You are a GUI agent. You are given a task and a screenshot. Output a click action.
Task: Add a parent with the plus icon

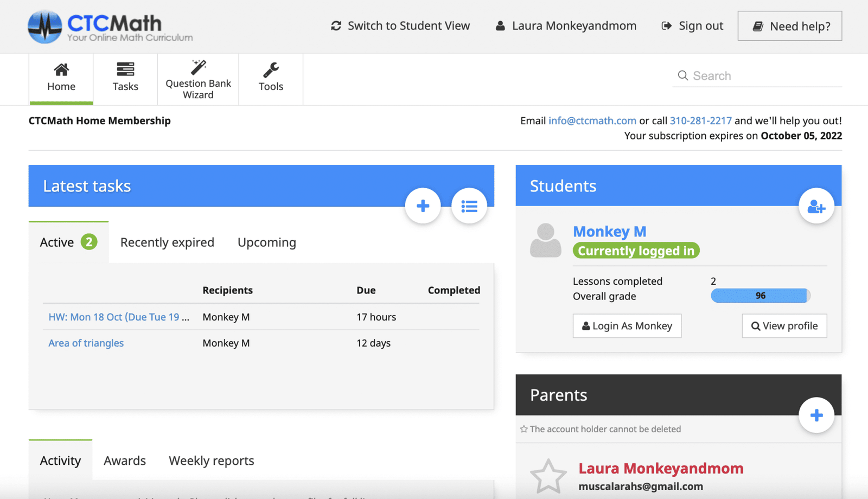coord(816,415)
